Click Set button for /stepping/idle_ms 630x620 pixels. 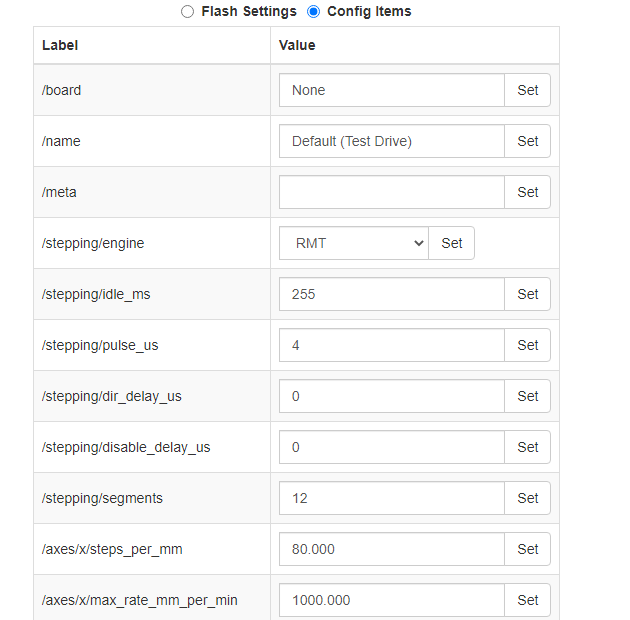coord(527,294)
